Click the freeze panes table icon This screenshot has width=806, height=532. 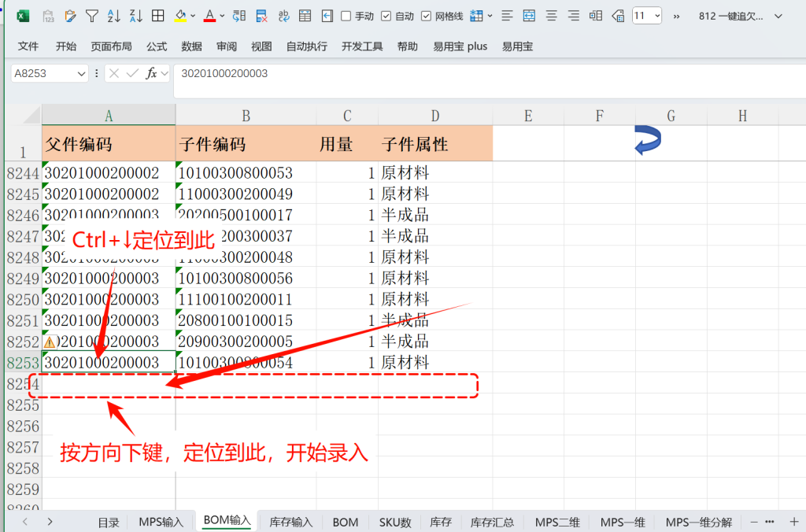(x=476, y=17)
